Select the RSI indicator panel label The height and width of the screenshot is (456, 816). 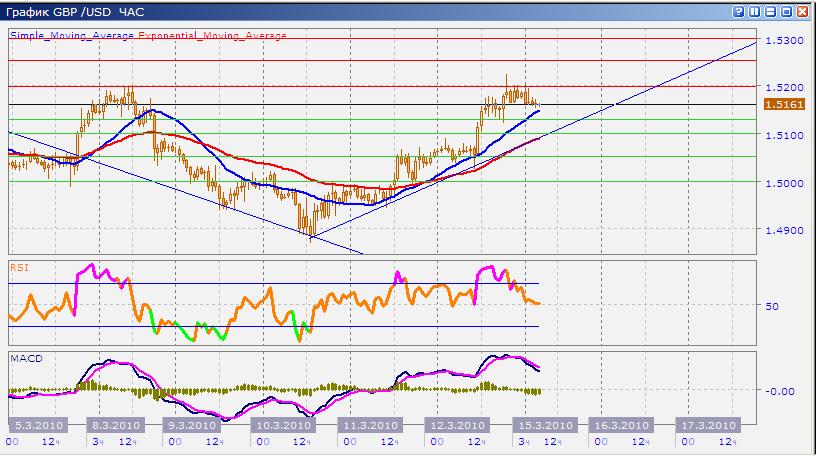tap(19, 267)
